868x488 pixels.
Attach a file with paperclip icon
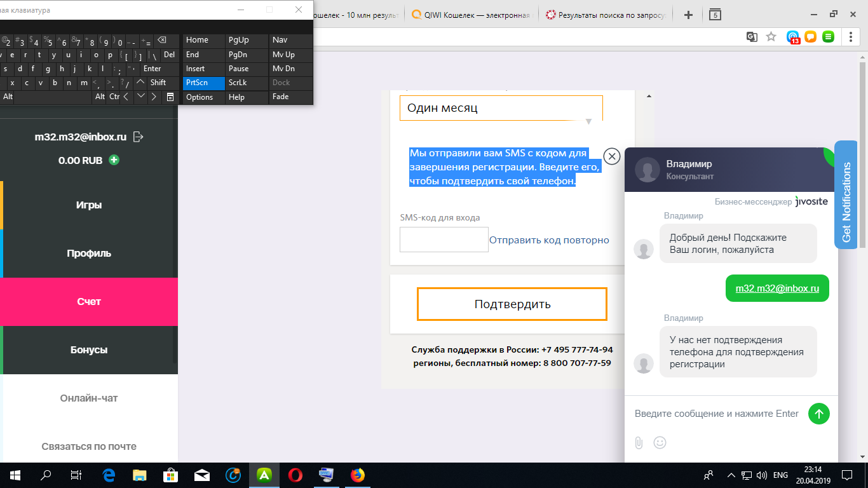[x=639, y=442]
